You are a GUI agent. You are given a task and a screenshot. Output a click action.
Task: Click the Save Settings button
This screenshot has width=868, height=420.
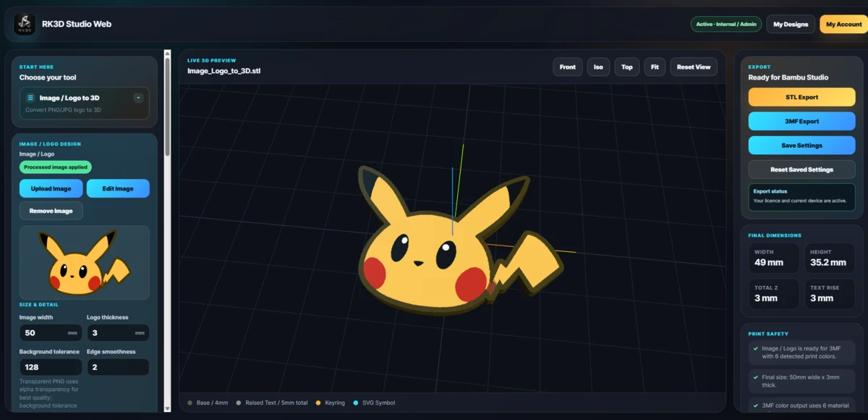[801, 146]
